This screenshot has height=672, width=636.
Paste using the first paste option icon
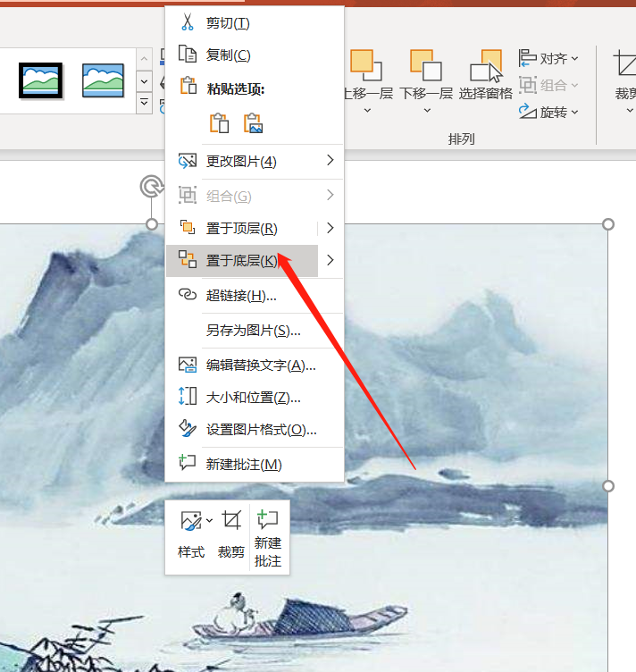[219, 123]
